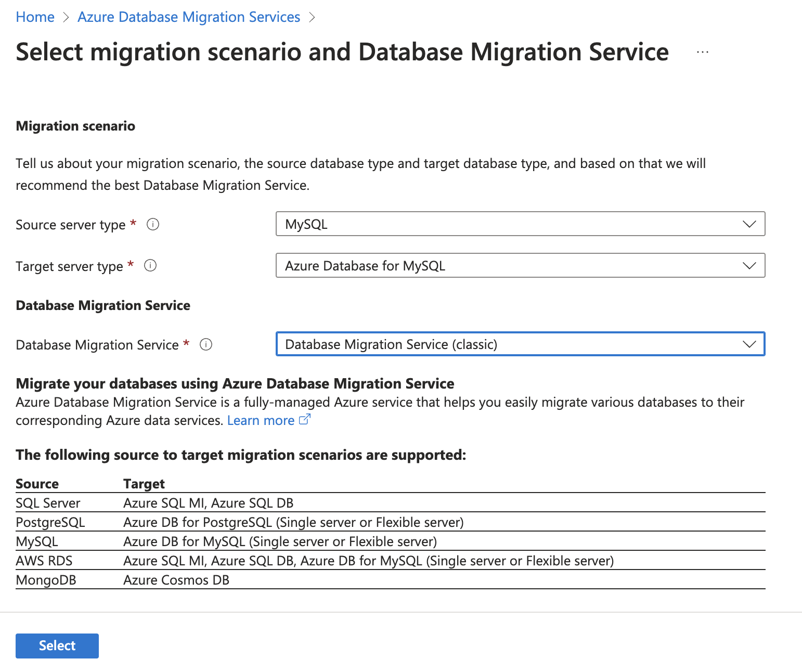This screenshot has width=802, height=672.
Task: Click external link icon after Learn more
Action: [x=305, y=420]
